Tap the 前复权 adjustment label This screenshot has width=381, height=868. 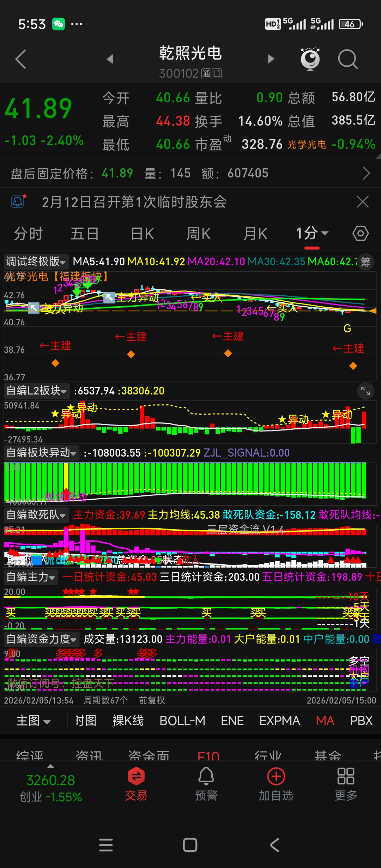pos(152,700)
